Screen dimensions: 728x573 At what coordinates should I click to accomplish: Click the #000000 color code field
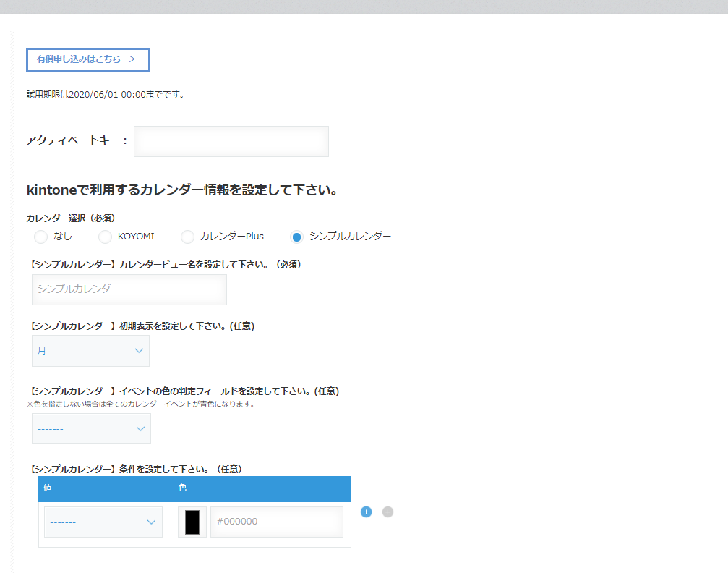pyautogui.click(x=277, y=522)
